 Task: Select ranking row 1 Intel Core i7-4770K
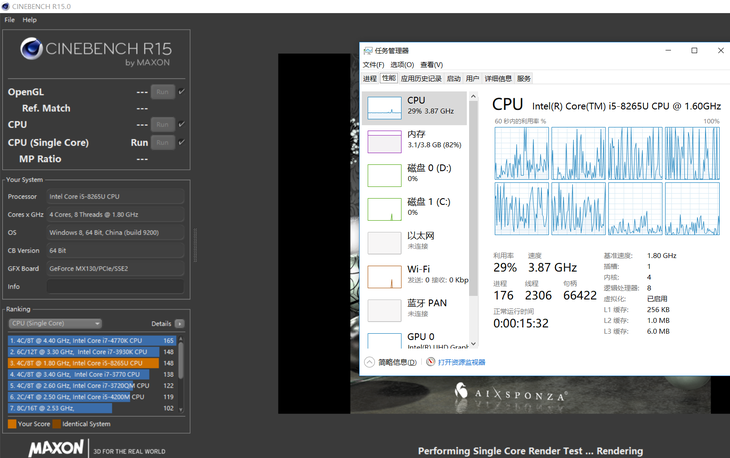pyautogui.click(x=92, y=341)
